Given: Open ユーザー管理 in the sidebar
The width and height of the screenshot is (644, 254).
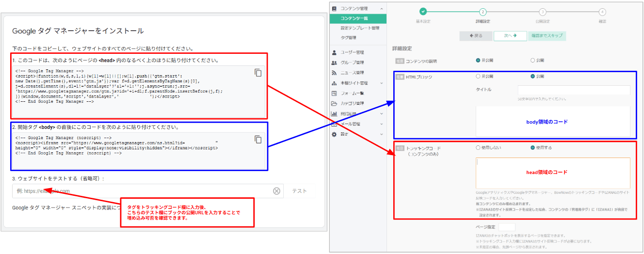Looking at the screenshot, I should (352, 52).
